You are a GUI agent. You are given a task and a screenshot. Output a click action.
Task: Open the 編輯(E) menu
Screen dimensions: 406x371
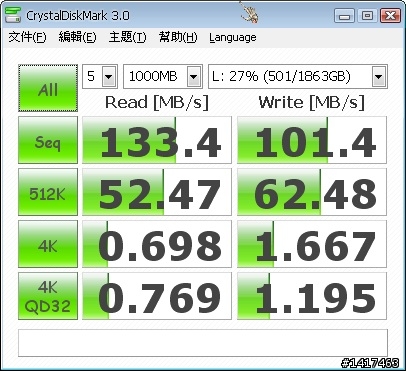[77, 37]
